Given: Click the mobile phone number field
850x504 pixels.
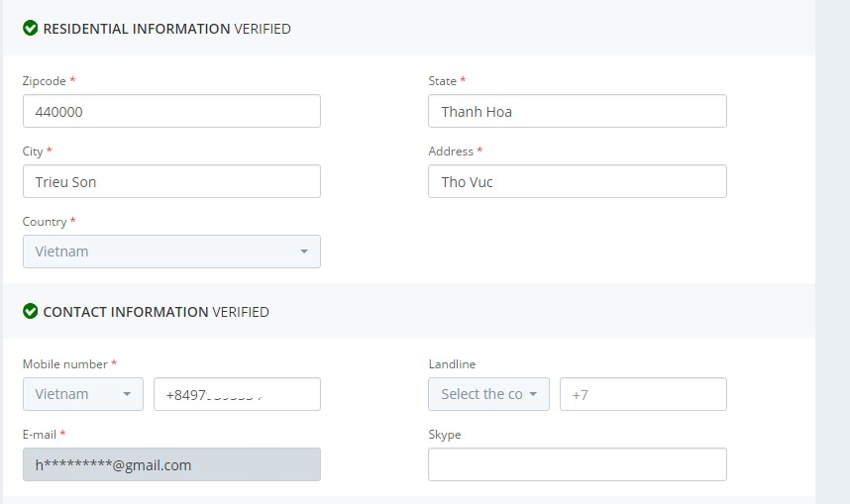Looking at the screenshot, I should [237, 394].
